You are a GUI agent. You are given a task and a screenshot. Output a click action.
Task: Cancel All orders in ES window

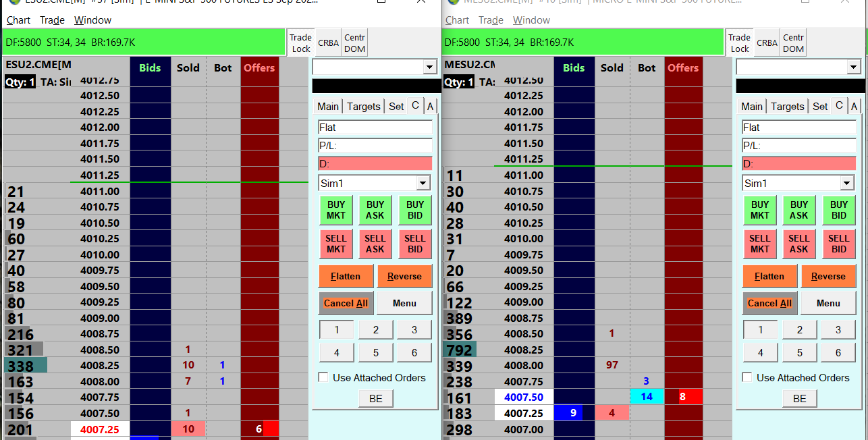(x=346, y=303)
